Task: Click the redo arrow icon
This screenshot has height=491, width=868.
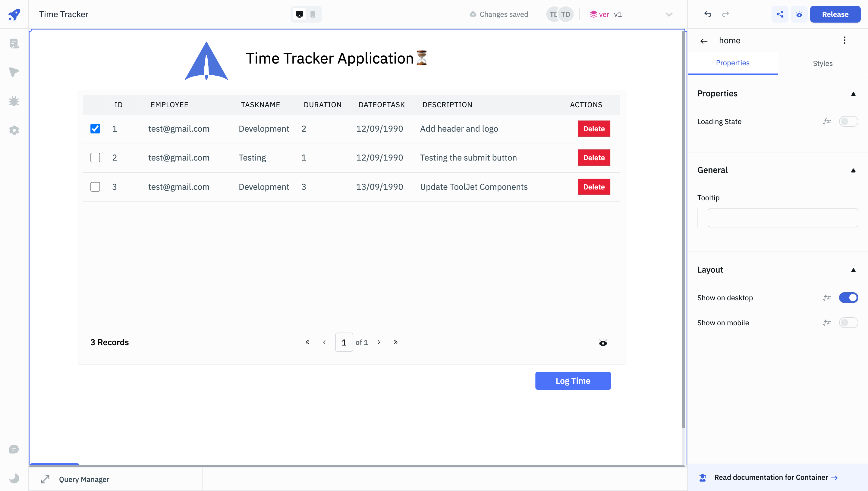Action: click(725, 14)
